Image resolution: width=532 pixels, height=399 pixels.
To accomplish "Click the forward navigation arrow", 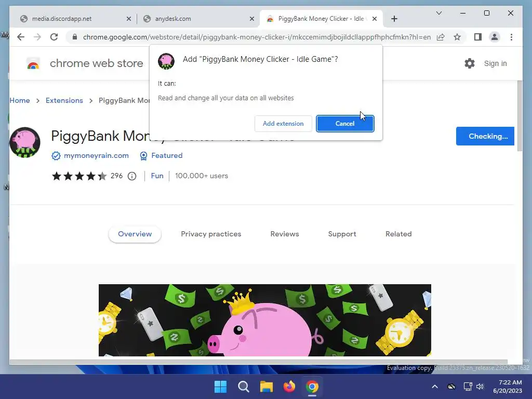I will pos(37,37).
